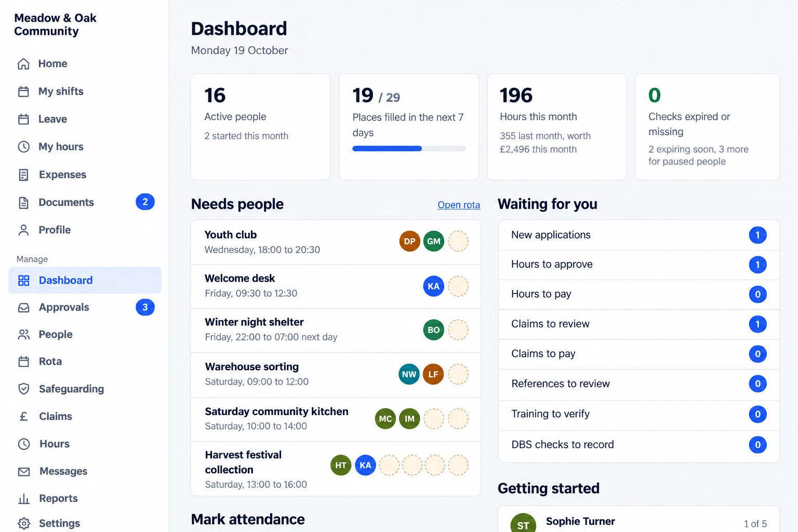Image resolution: width=798 pixels, height=532 pixels.
Task: Open Hours to approve row
Action: (639, 264)
